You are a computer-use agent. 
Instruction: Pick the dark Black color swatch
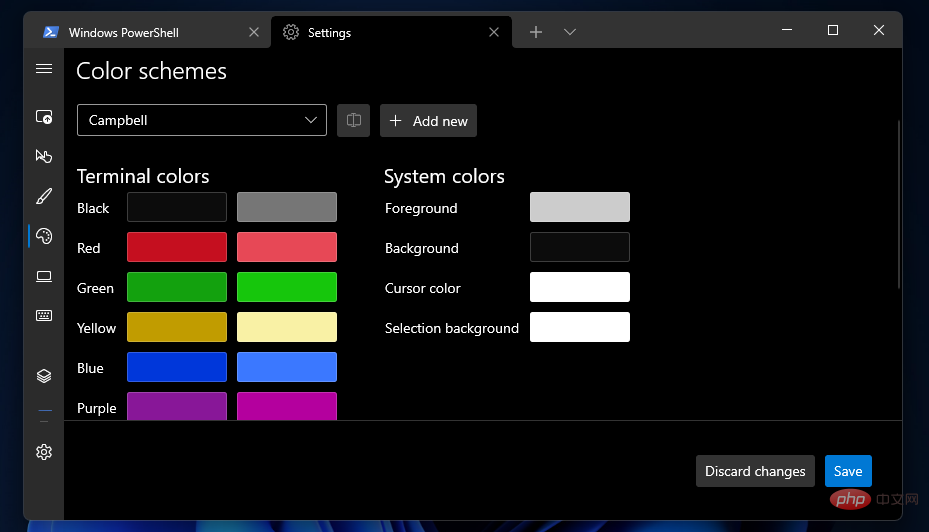pos(177,207)
